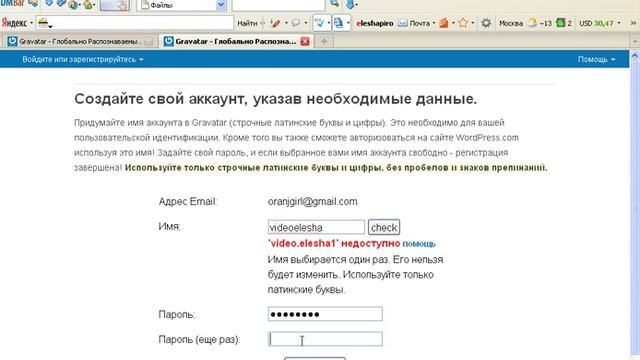Click the Найти search button

click(247, 23)
